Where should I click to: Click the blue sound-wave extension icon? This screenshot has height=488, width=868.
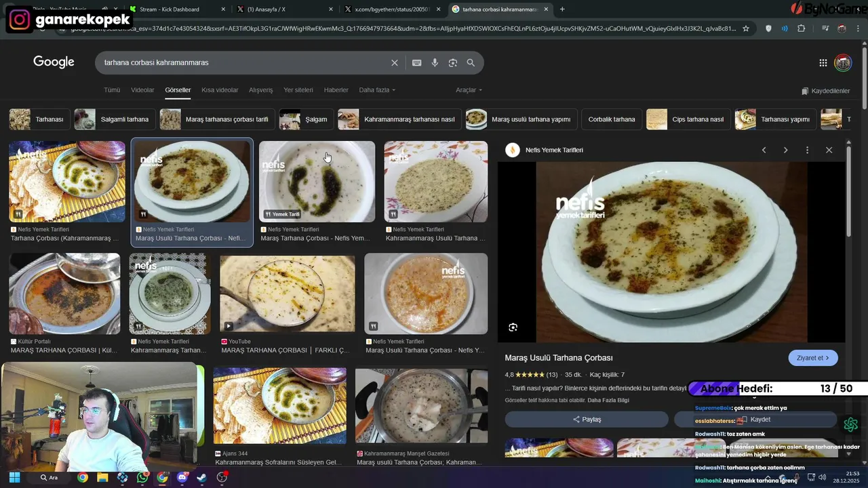point(785,28)
